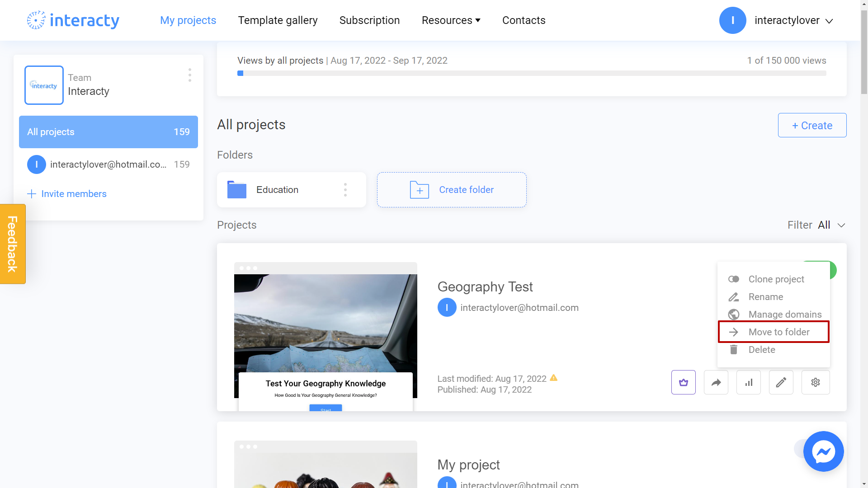Click the crown upgrade icon on Geography Test
The image size is (868, 488).
[683, 382]
